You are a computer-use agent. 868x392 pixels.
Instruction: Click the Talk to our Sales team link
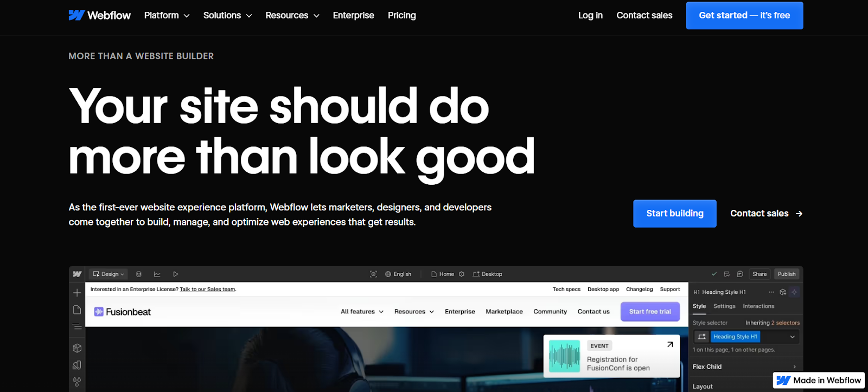click(208, 290)
